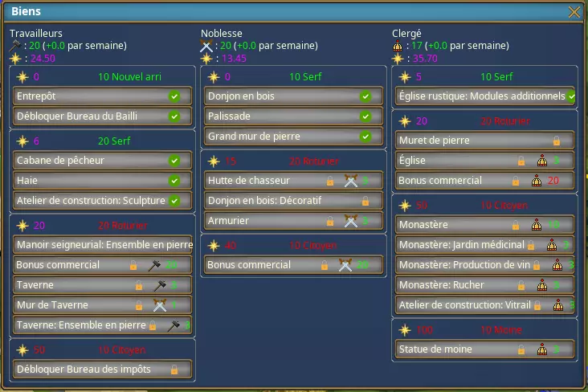588x392 pixels.
Task: Click swords icon on Armurier row
Action: pyautogui.click(x=351, y=221)
